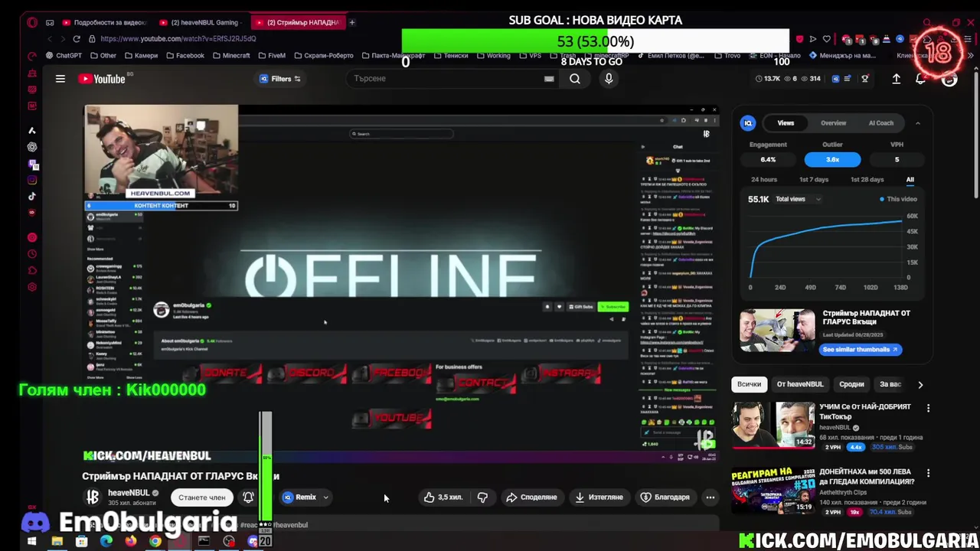Start voice search with the microphone icon
980x551 pixels.
[x=609, y=78]
